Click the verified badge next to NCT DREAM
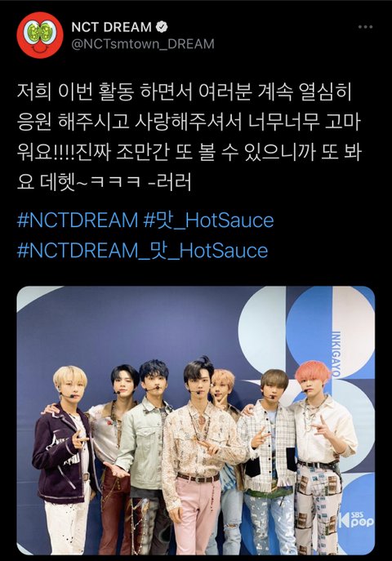The image size is (392, 561). 163,27
